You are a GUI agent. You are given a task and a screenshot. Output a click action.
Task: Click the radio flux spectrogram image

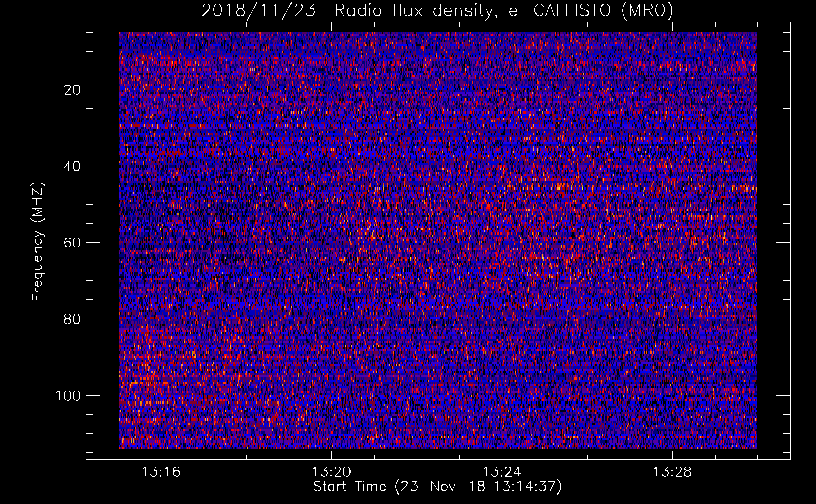click(x=438, y=240)
